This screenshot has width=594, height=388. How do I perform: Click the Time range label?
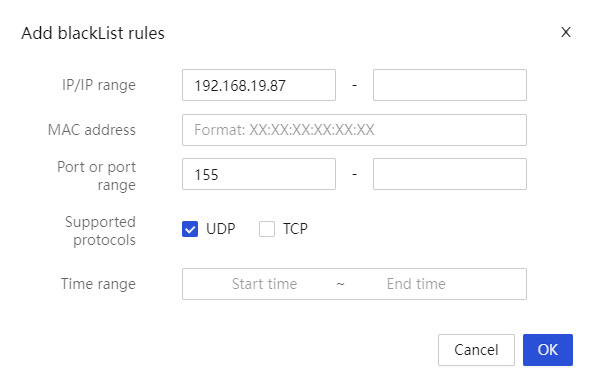[x=98, y=284]
